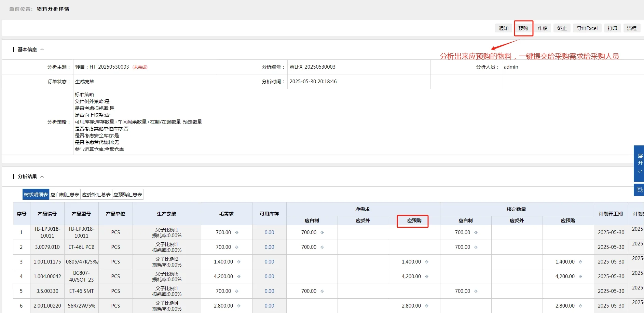Select product model ET-46L PCB cell

(81, 247)
